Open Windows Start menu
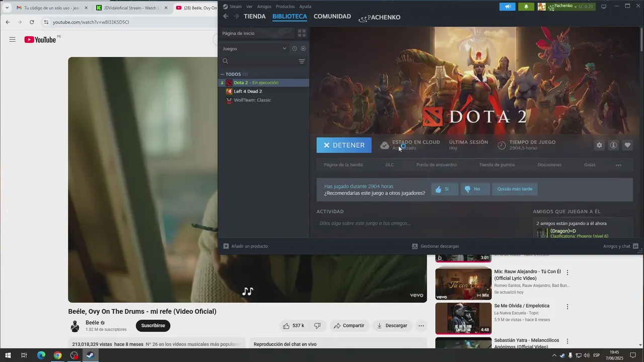Viewport: 644px width, 362px height. pyautogui.click(x=8, y=355)
